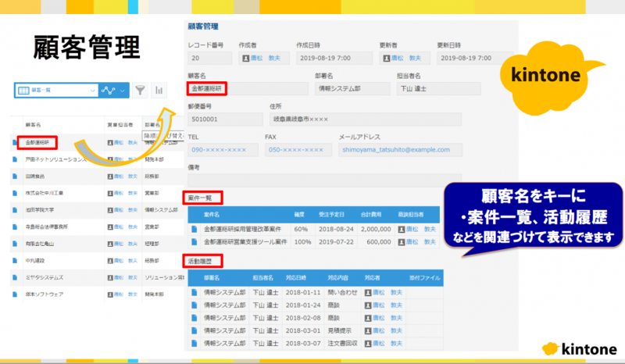Screen dimensions: 625x364
Task: Open record icon for 有限会社亀山 row
Action: tap(15, 244)
